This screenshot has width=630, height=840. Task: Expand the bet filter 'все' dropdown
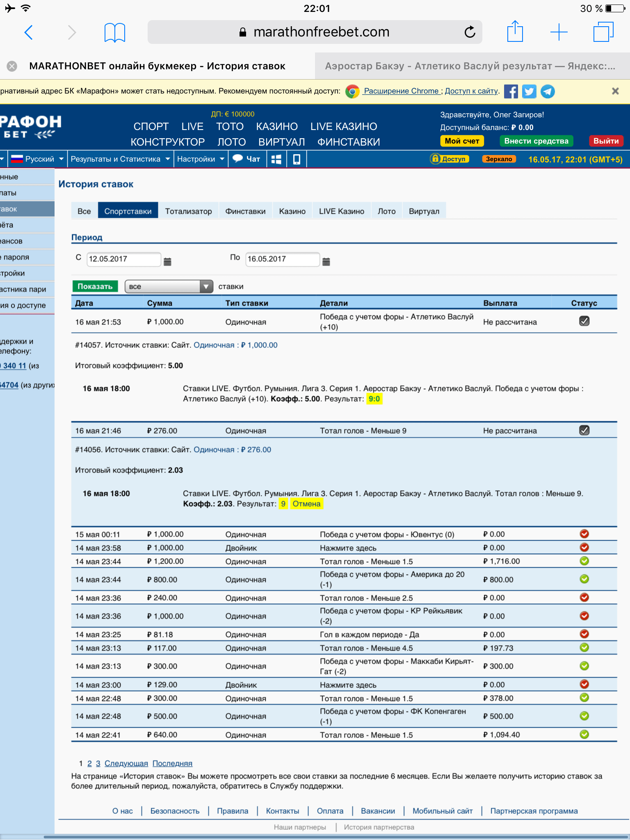[169, 286]
